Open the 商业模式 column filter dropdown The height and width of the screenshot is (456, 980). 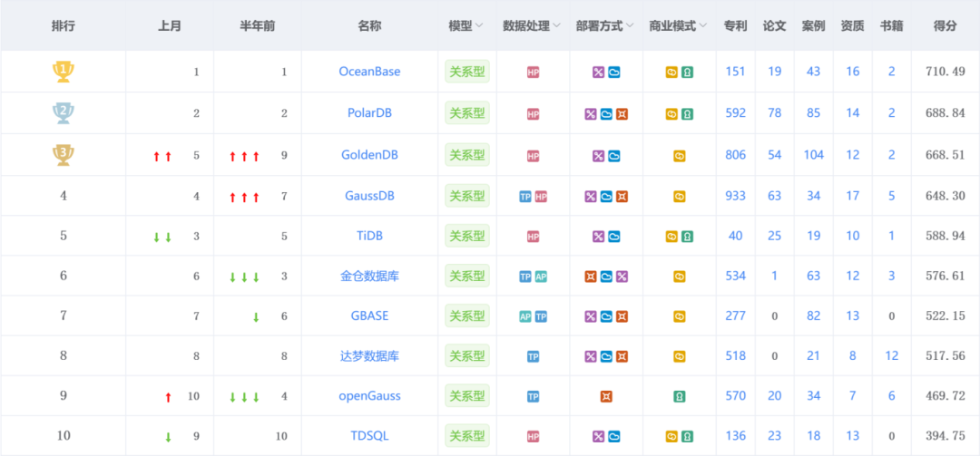[x=702, y=26]
